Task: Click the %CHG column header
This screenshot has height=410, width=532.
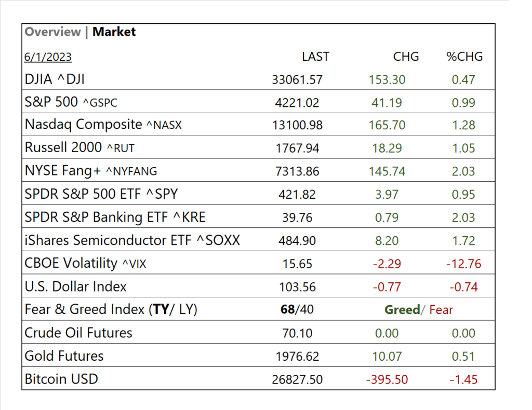Action: coord(464,57)
